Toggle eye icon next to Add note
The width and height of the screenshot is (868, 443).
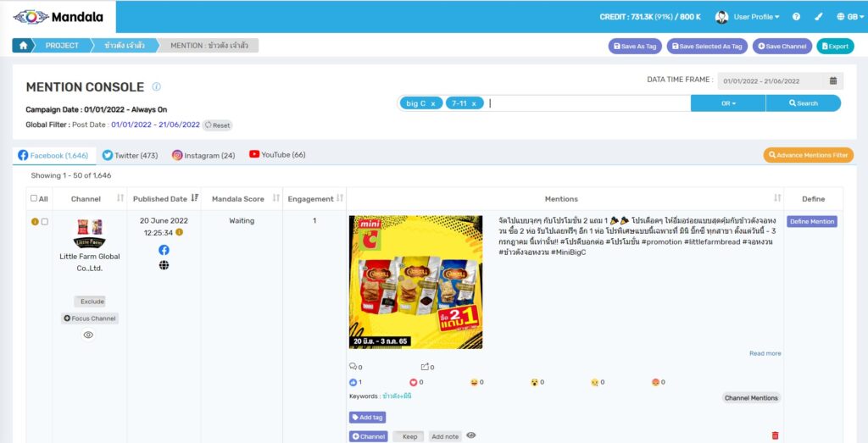point(471,435)
